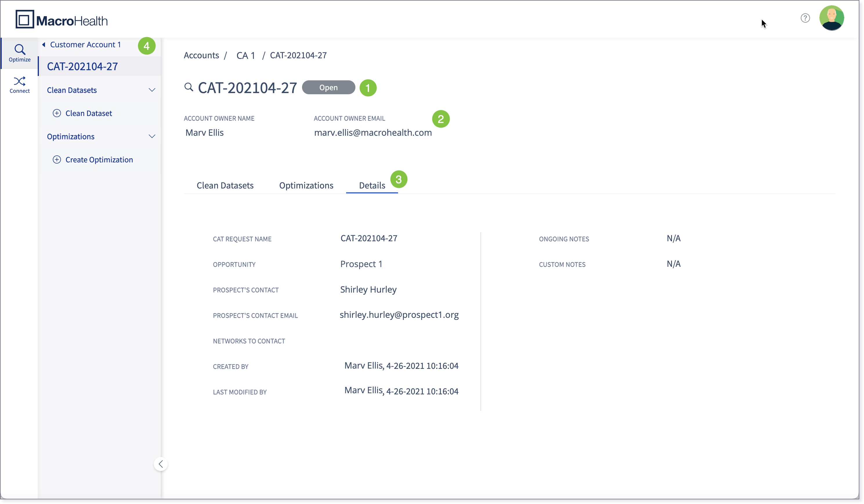Click CAT request name value CAT-202104-27
Image resolution: width=864 pixels, height=504 pixels.
coord(369,238)
